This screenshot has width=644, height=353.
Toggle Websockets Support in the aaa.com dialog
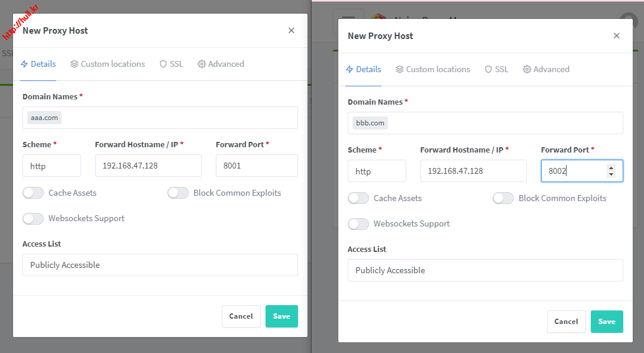click(x=33, y=218)
